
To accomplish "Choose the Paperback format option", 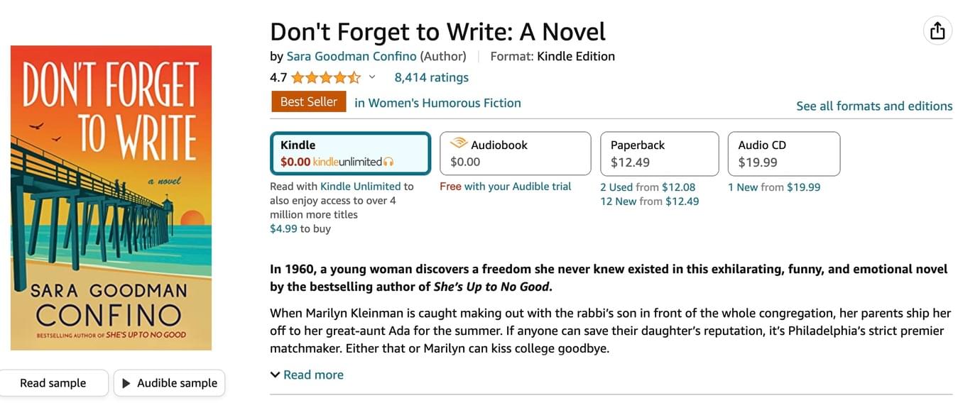I will pyautogui.click(x=659, y=153).
